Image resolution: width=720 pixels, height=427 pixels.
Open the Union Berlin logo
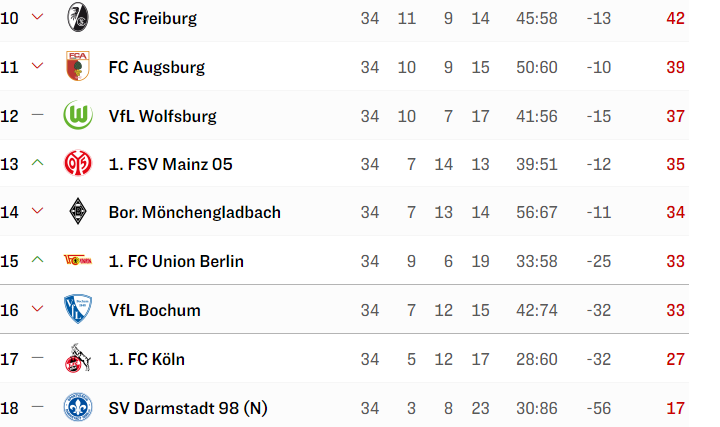pos(78,261)
